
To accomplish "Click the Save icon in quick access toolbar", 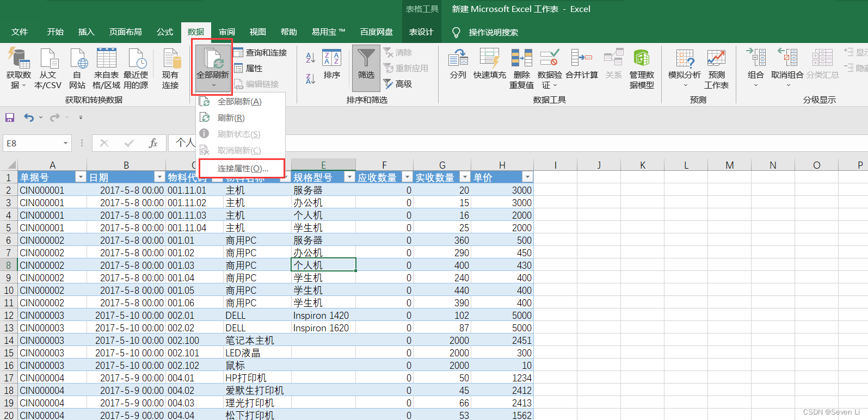I will tap(10, 118).
